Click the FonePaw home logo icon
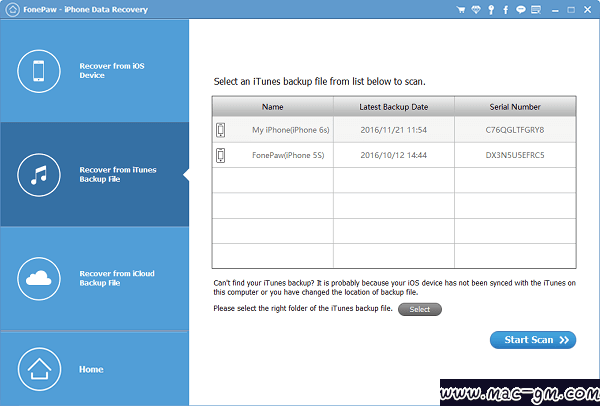Screen dimensions: 600x406 click(x=12, y=10)
